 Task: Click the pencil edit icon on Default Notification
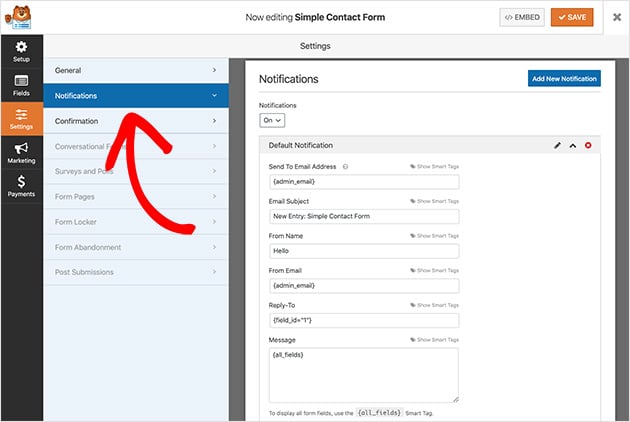(x=558, y=146)
